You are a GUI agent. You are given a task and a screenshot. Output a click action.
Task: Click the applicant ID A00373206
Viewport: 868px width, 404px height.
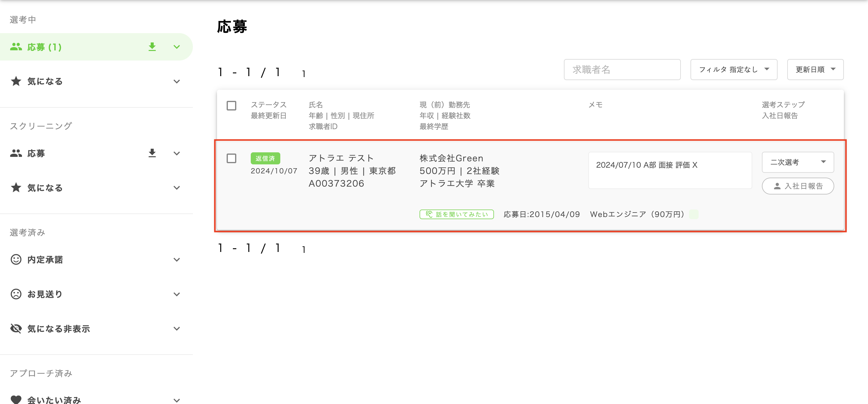(x=336, y=183)
